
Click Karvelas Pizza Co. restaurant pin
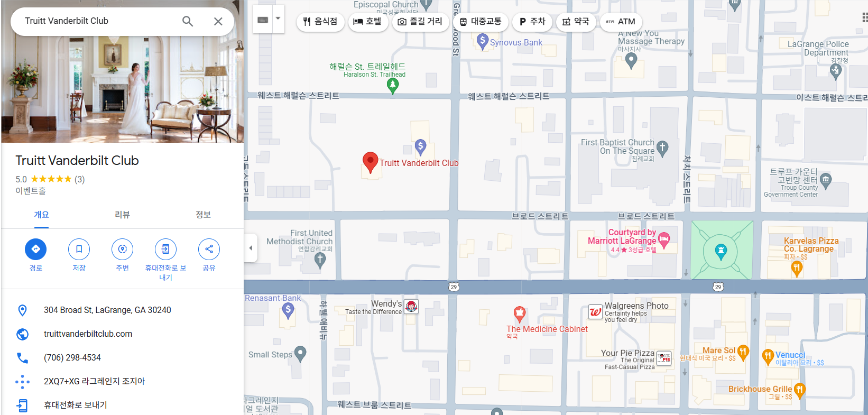(797, 269)
